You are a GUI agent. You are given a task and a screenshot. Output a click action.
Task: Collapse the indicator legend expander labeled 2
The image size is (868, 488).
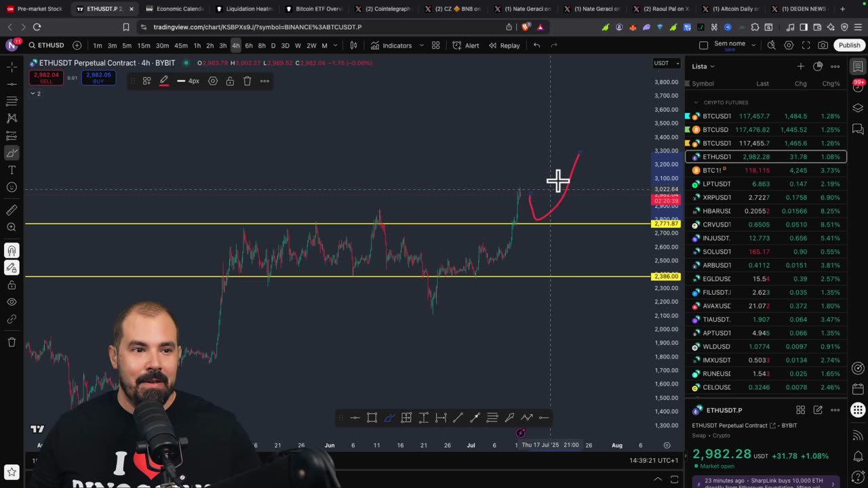click(x=35, y=94)
